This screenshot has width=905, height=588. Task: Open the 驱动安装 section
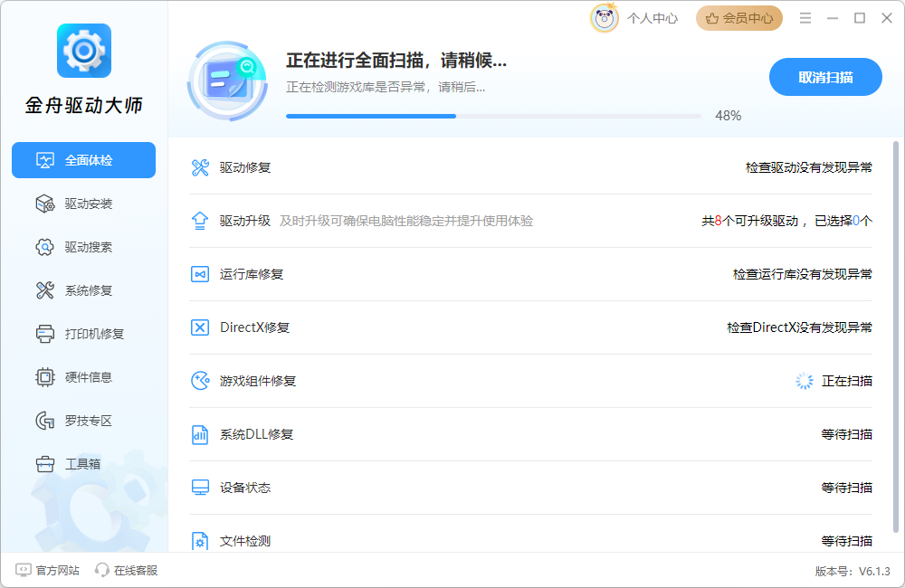point(83,204)
